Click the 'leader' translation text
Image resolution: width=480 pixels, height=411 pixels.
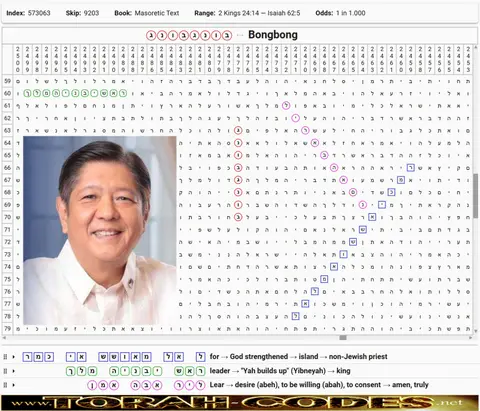tap(220, 371)
